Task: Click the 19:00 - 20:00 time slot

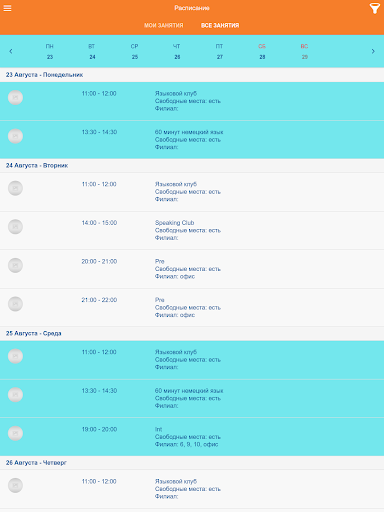Action: tap(99, 429)
